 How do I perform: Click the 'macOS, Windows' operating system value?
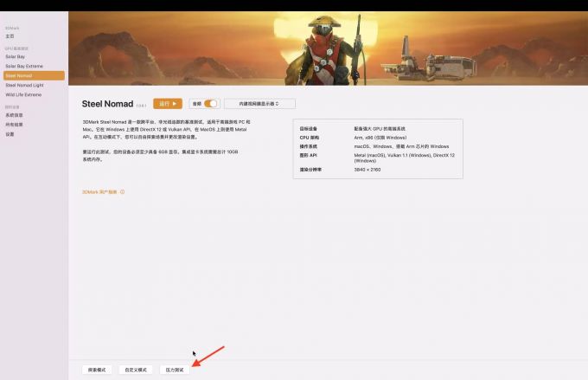coord(401,146)
